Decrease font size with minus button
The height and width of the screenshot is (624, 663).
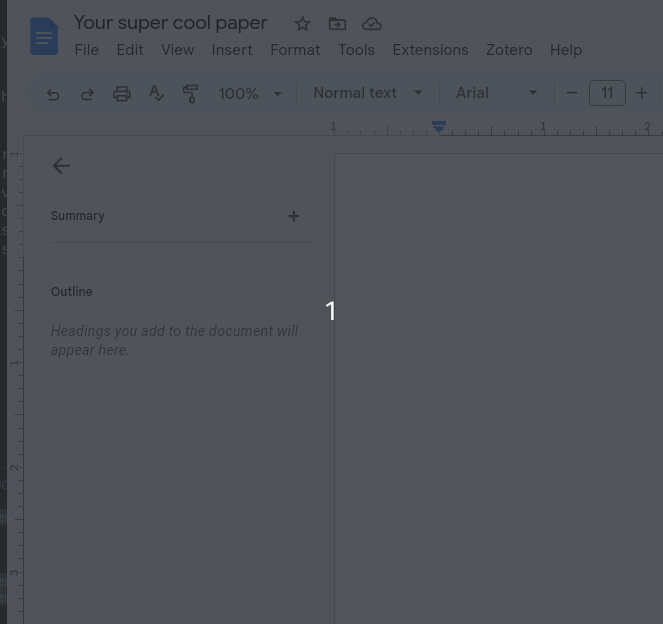pos(572,93)
